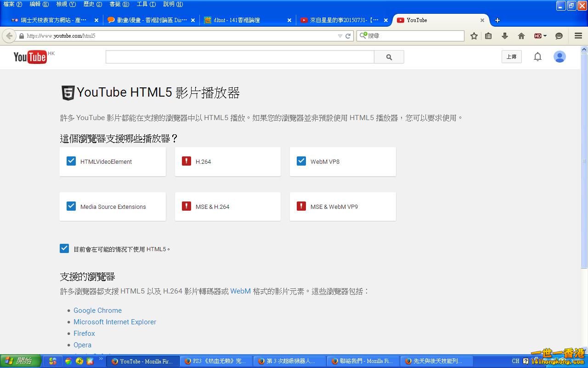Viewport: 588px width, 368px height.
Task: Switch to the dltmt - 141香港論壇 tab
Action: (x=248, y=20)
